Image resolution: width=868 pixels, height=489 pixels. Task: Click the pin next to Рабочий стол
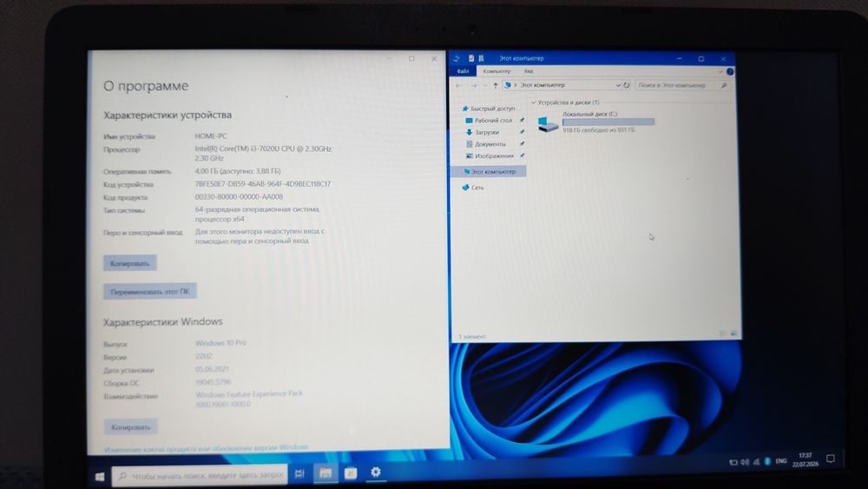point(522,120)
